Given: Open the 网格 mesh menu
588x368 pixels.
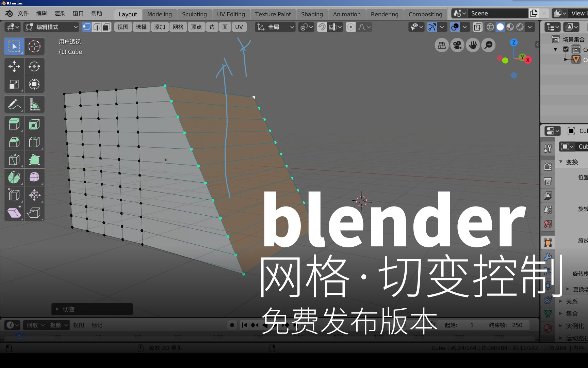Looking at the screenshot, I should coord(178,27).
